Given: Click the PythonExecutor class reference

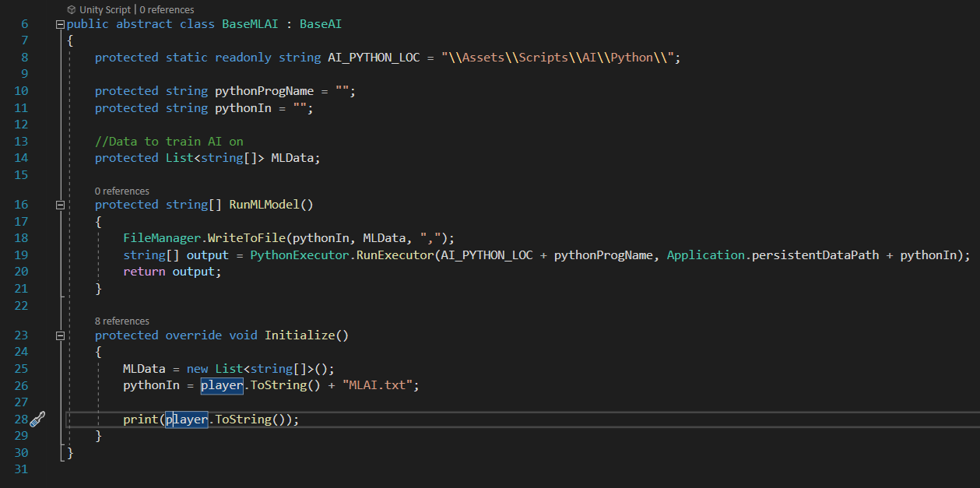Looking at the screenshot, I should (300, 255).
